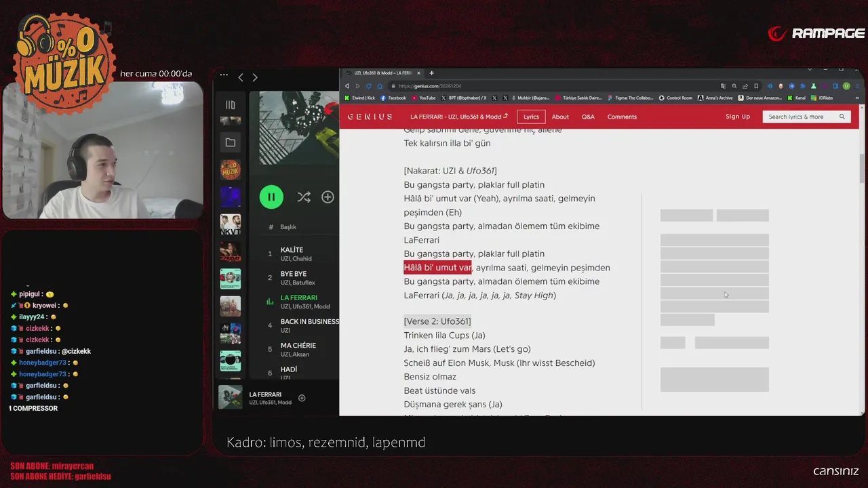
Task: Click the browser back arrow
Action: [347, 86]
